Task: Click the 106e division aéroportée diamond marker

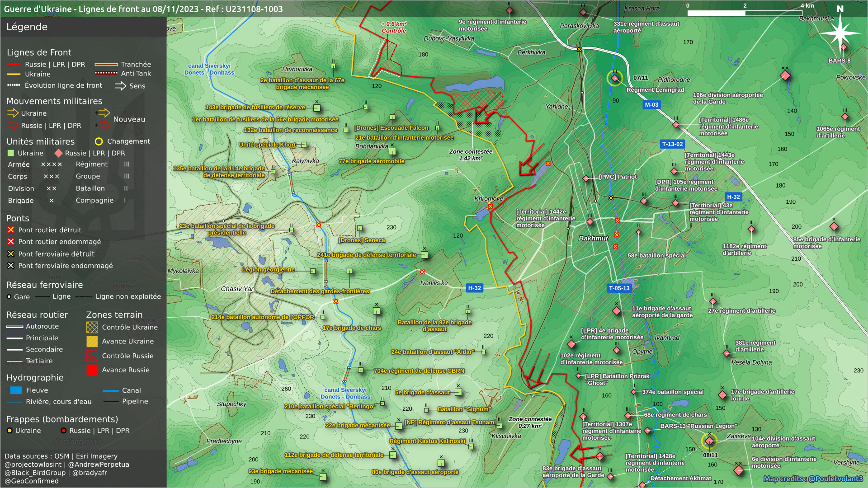Action: (x=785, y=75)
